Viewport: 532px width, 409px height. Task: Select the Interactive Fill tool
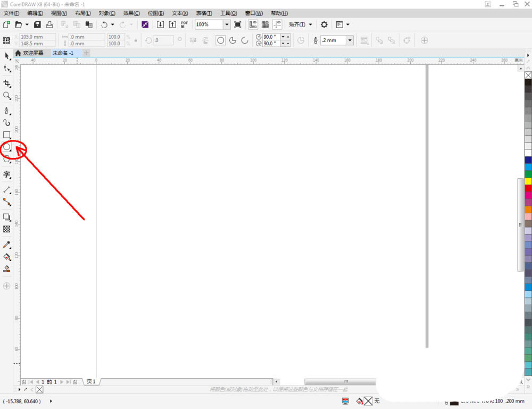[x=7, y=257]
